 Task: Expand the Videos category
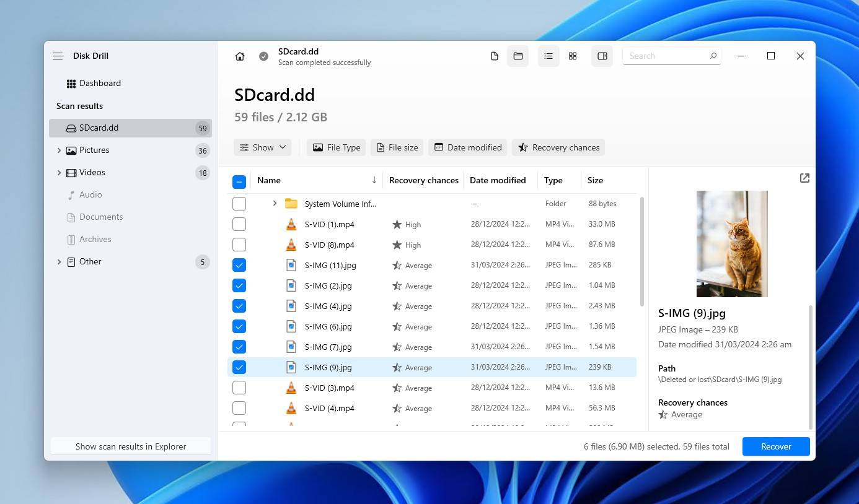[x=59, y=173]
